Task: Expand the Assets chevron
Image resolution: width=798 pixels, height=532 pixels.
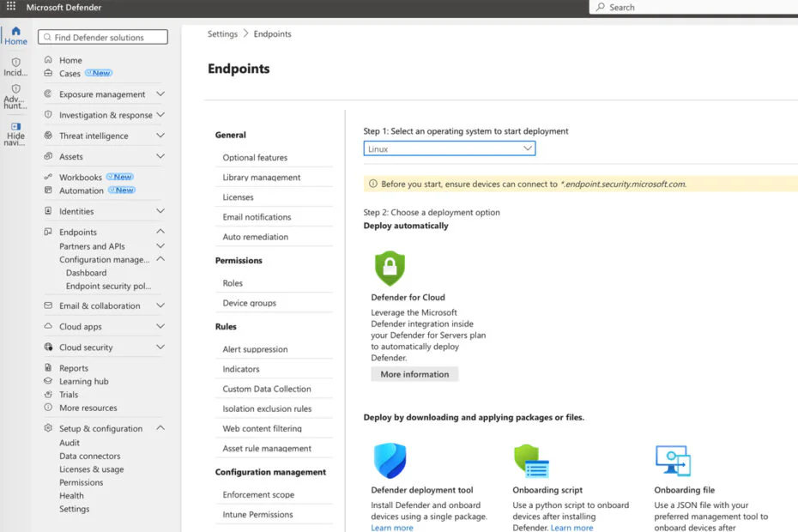Action: point(160,156)
